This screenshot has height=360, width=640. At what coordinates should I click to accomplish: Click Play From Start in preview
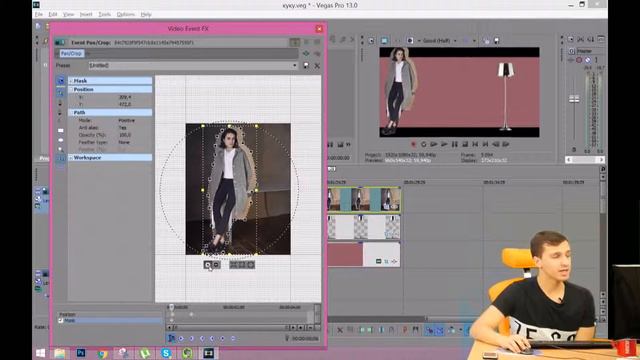click(x=433, y=144)
